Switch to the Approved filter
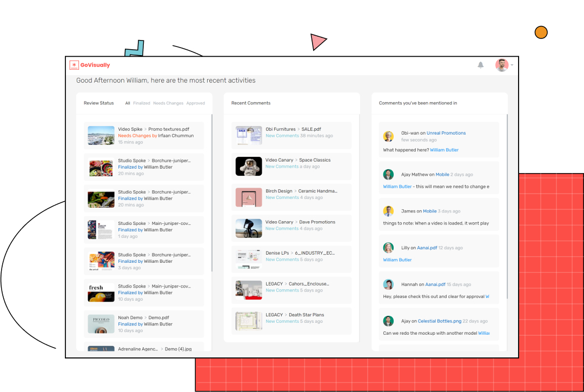584x392 pixels. click(x=196, y=103)
